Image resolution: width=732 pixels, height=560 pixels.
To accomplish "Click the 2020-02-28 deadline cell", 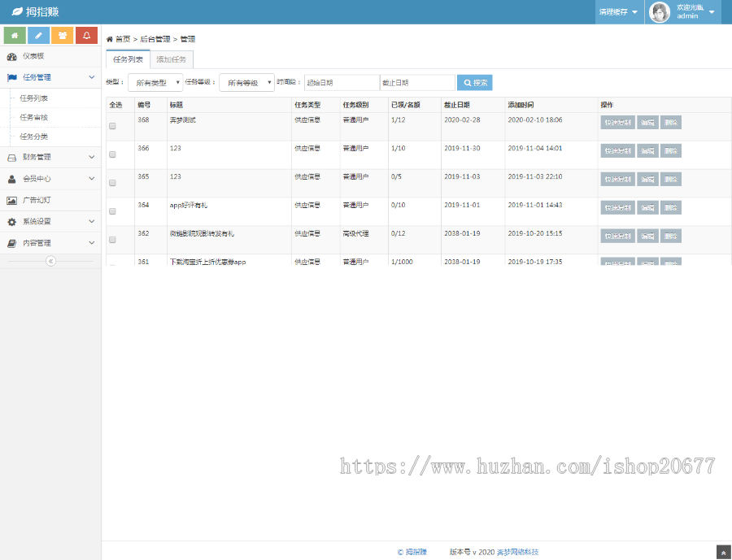I will (x=462, y=120).
